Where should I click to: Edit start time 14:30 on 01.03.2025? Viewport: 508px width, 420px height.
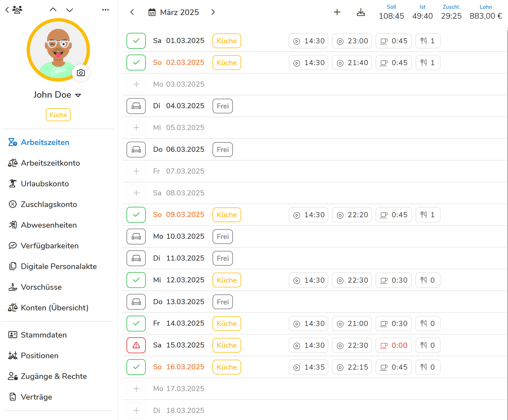(x=308, y=41)
